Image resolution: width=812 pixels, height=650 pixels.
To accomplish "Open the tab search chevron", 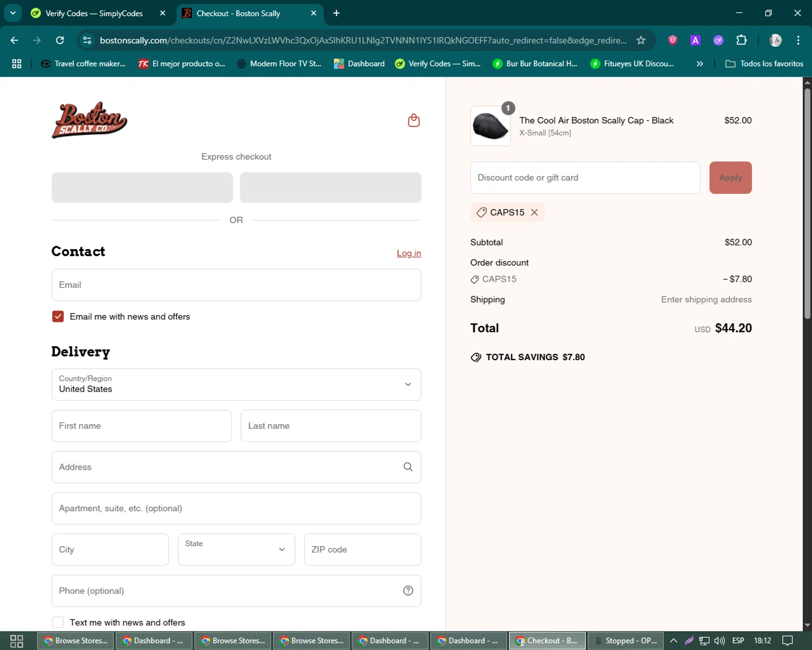I will (12, 13).
